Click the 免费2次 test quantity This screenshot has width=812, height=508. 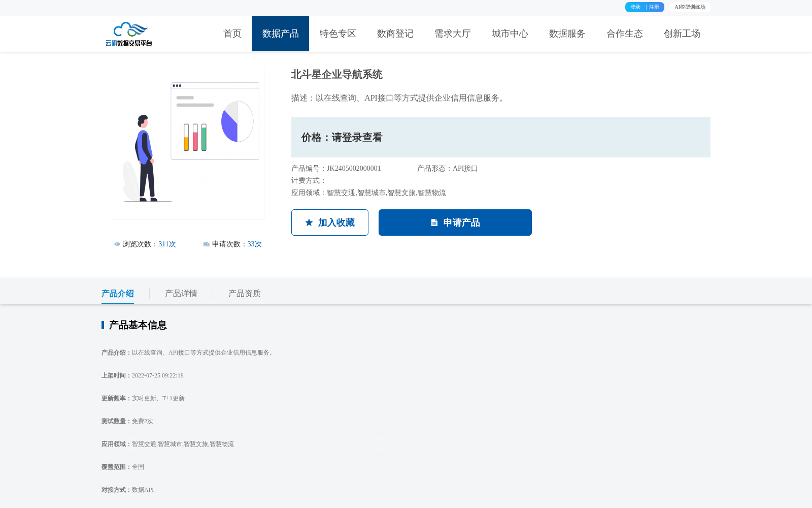click(x=143, y=421)
